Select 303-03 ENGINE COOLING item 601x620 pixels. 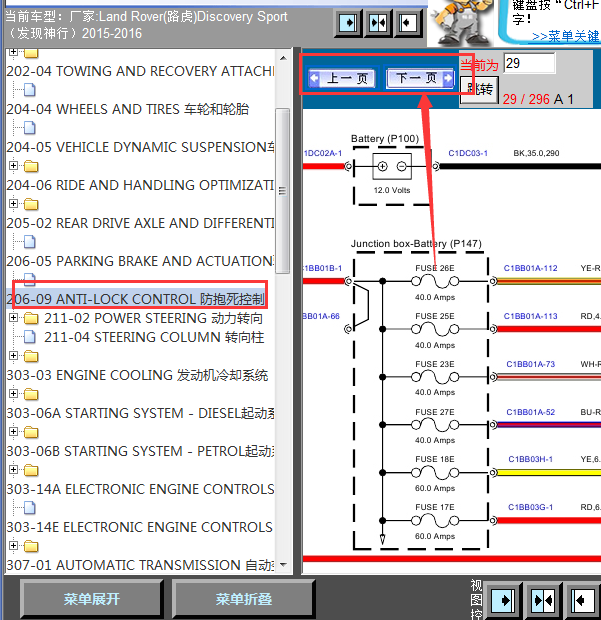pyautogui.click(x=137, y=375)
